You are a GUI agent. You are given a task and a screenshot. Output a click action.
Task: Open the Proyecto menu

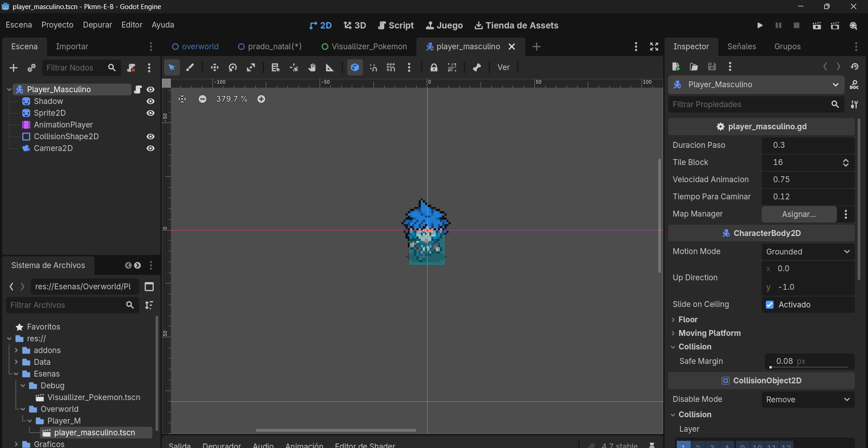click(x=57, y=25)
